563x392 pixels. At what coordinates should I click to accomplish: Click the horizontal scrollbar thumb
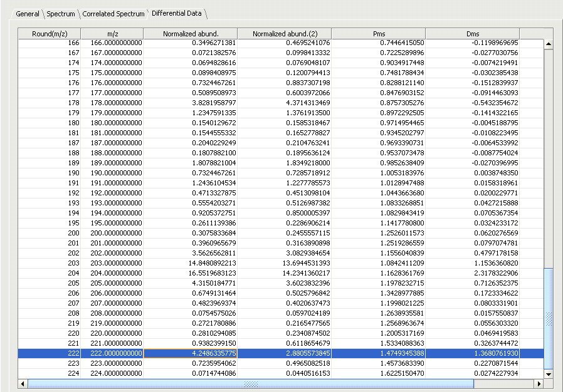pyautogui.click(x=251, y=383)
